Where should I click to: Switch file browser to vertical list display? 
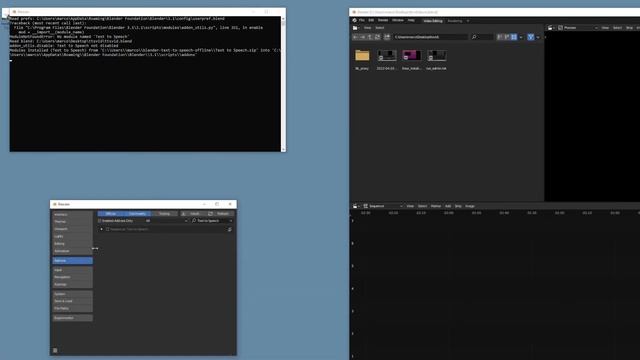pos(499,37)
